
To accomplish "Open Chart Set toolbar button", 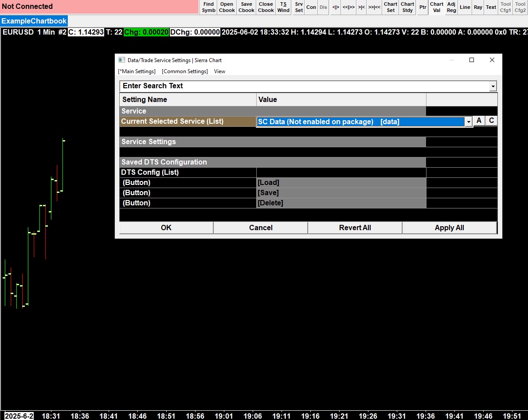I will [391, 7].
